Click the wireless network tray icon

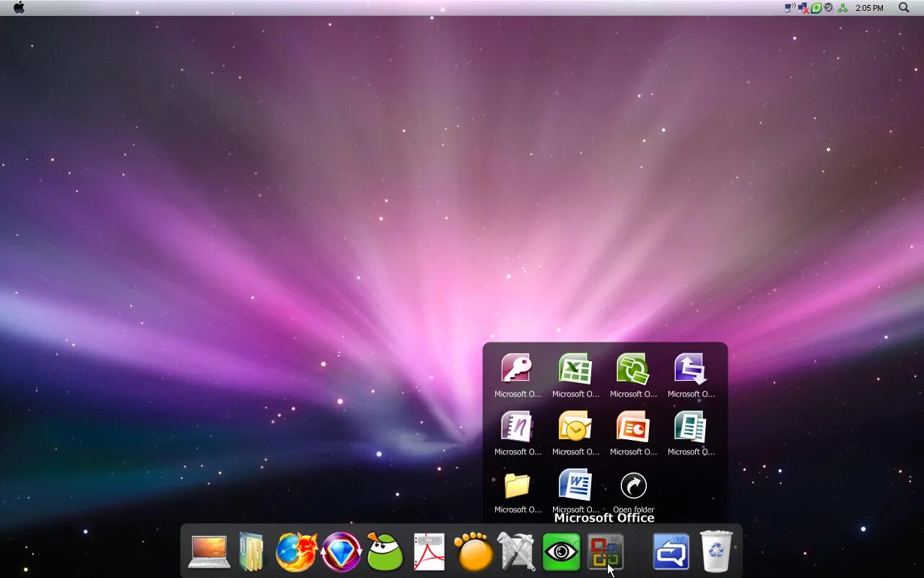pos(790,7)
